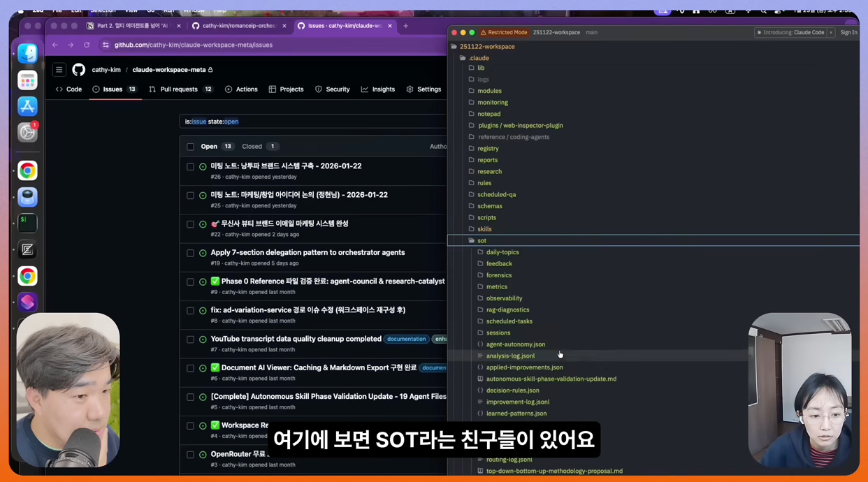Screen dimensions: 868x482
Task: Open analysis-log.jsonl in the sot folder
Action: (x=510, y=356)
